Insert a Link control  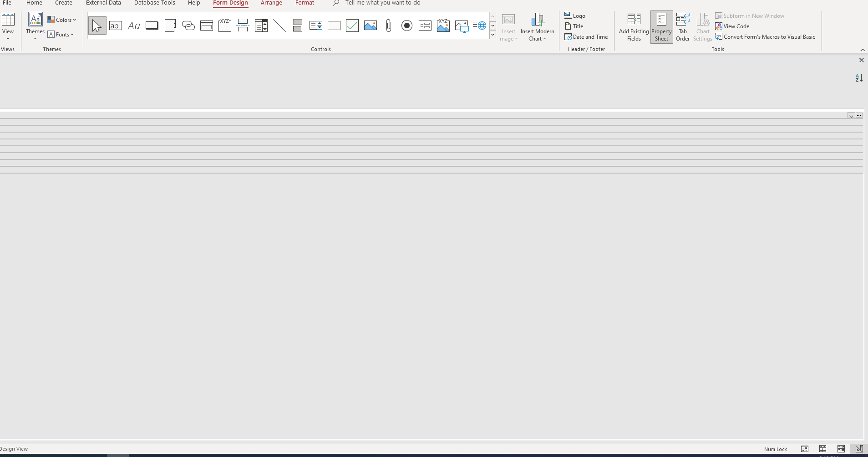[x=188, y=26]
